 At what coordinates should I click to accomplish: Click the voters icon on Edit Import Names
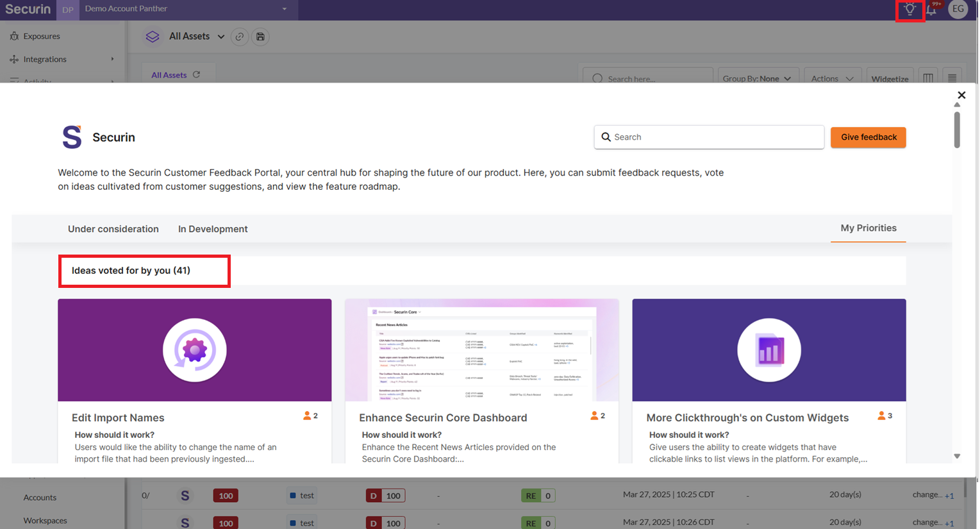[x=307, y=416]
